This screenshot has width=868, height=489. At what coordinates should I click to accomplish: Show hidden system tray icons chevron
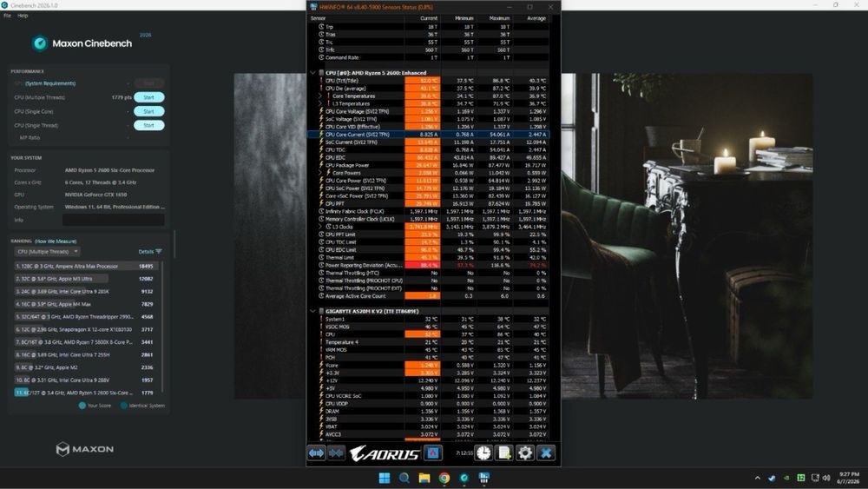pyautogui.click(x=757, y=478)
